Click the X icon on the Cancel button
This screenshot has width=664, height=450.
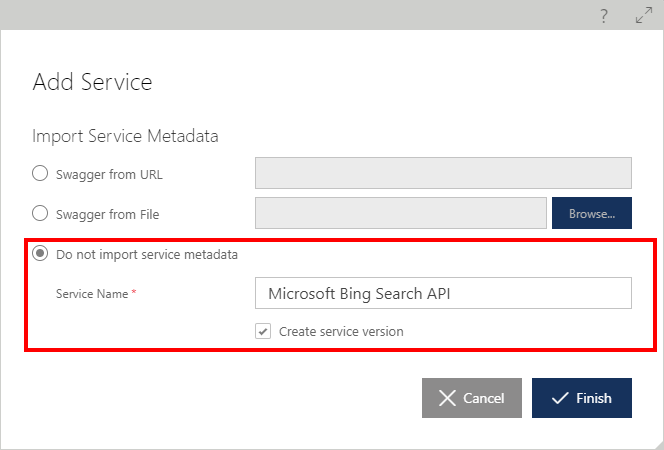click(447, 398)
